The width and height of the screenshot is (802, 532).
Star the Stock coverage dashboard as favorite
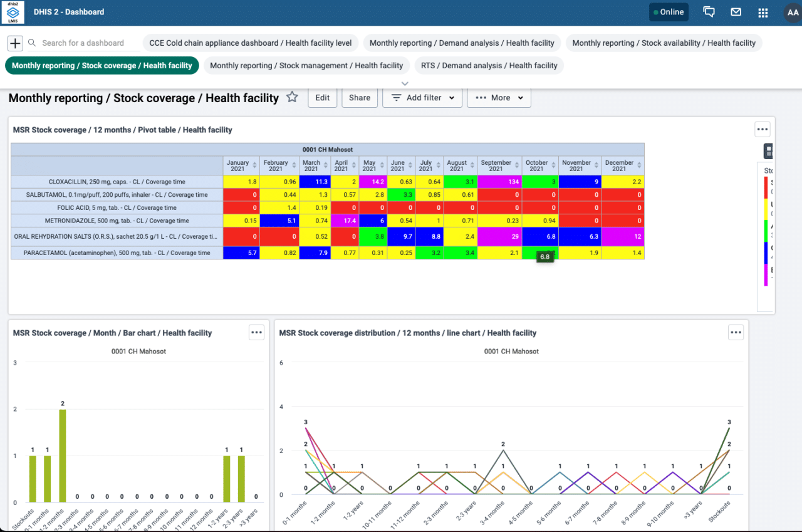[292, 97]
